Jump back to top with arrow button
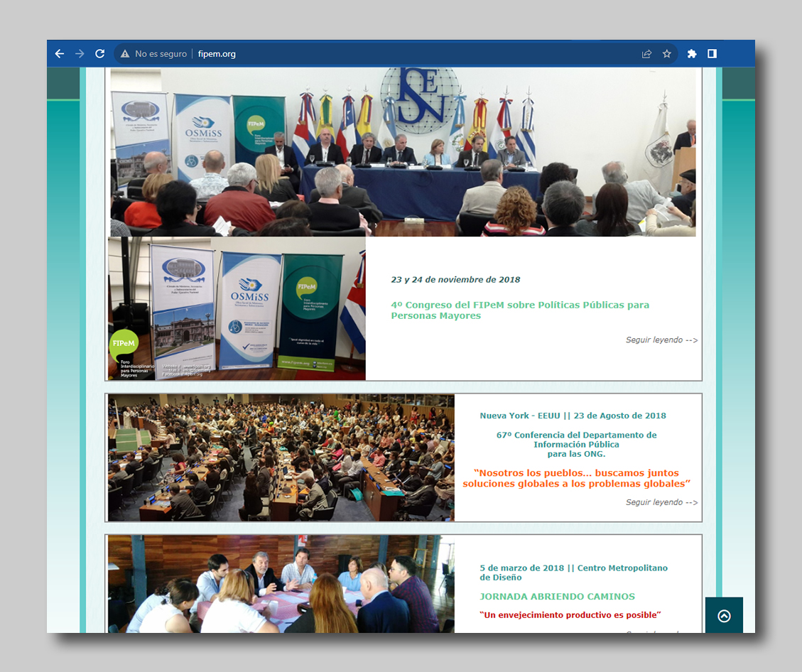Image resolution: width=802 pixels, height=672 pixels. pos(724,615)
